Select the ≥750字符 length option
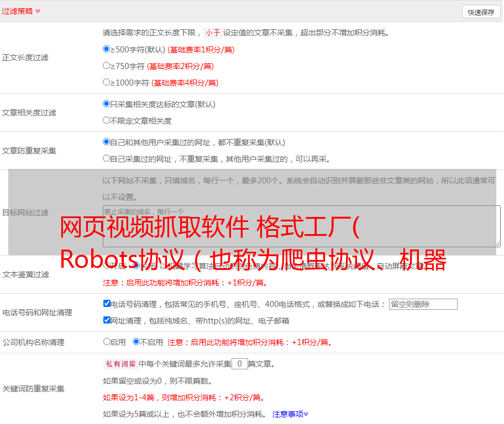 click(x=107, y=66)
